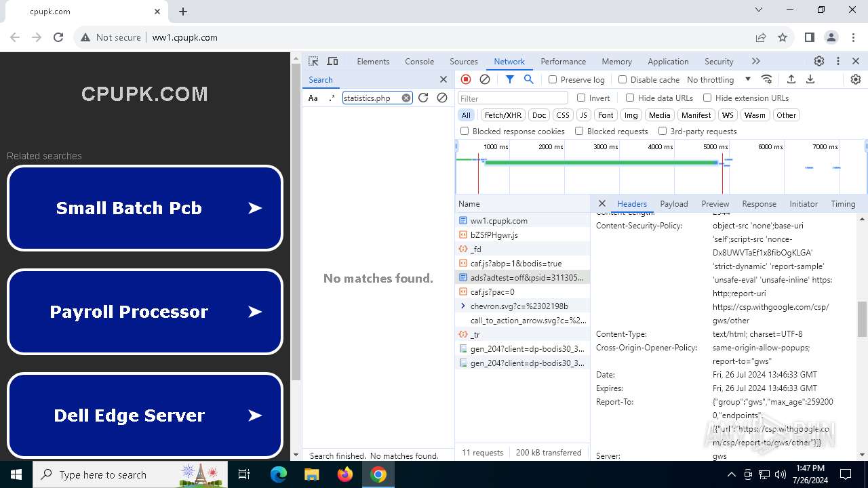This screenshot has width=868, height=488.
Task: Toggle match case in Search
Action: [x=313, y=98]
